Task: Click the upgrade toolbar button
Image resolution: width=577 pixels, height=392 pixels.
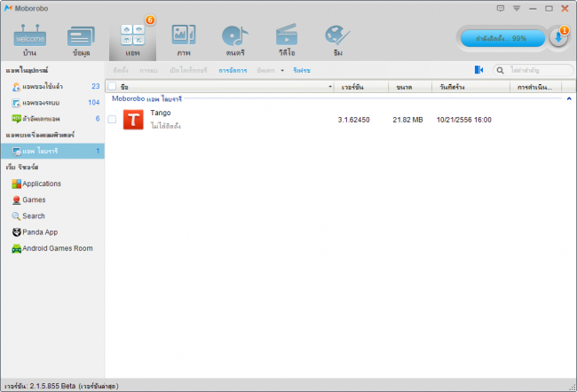Action: (265, 70)
